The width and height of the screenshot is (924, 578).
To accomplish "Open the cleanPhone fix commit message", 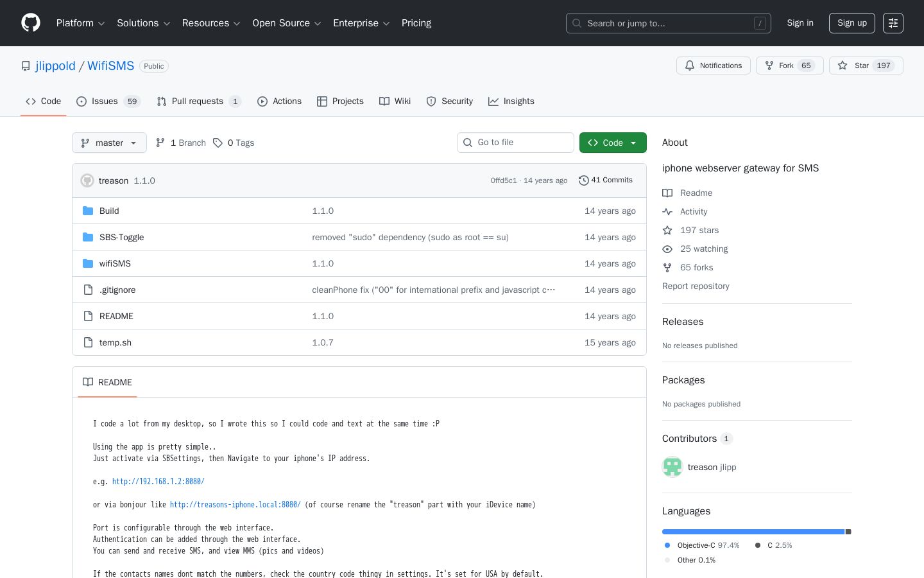I will (434, 290).
